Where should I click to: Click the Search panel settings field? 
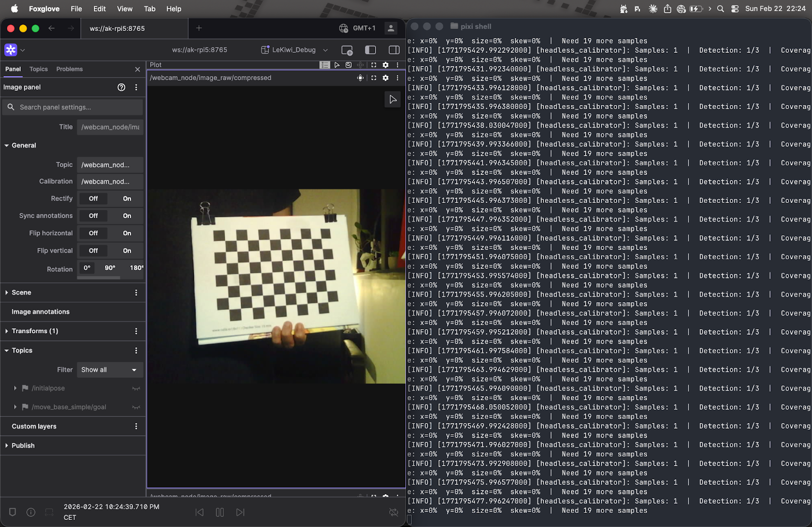pyautogui.click(x=72, y=107)
